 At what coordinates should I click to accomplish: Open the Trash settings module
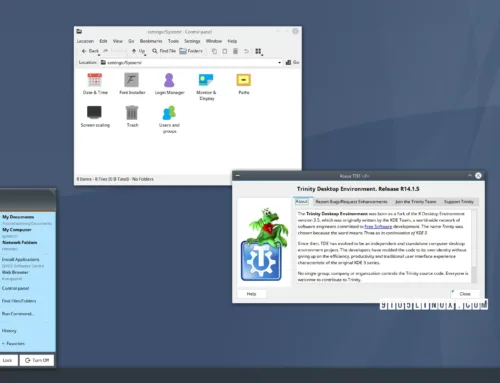point(132,116)
